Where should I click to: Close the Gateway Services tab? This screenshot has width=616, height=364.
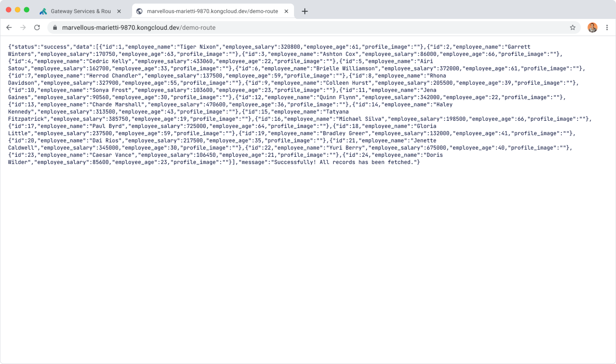tap(119, 11)
